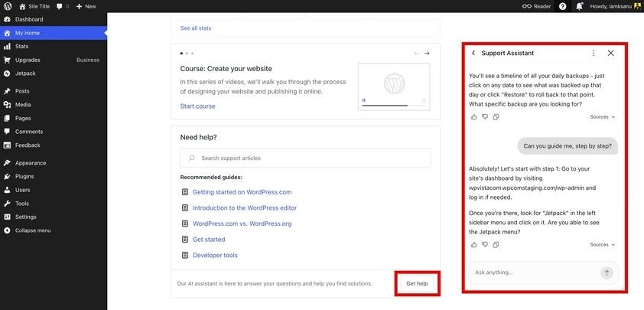Screen dimensions: 644x310
Task: Open the Site Title home link
Action: click(x=35, y=6)
